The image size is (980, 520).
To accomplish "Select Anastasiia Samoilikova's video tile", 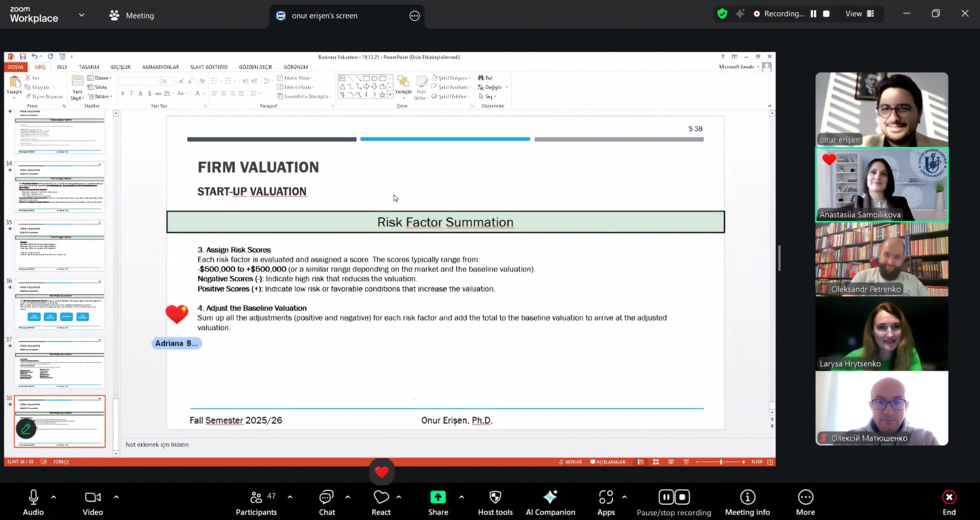I will 881,185.
